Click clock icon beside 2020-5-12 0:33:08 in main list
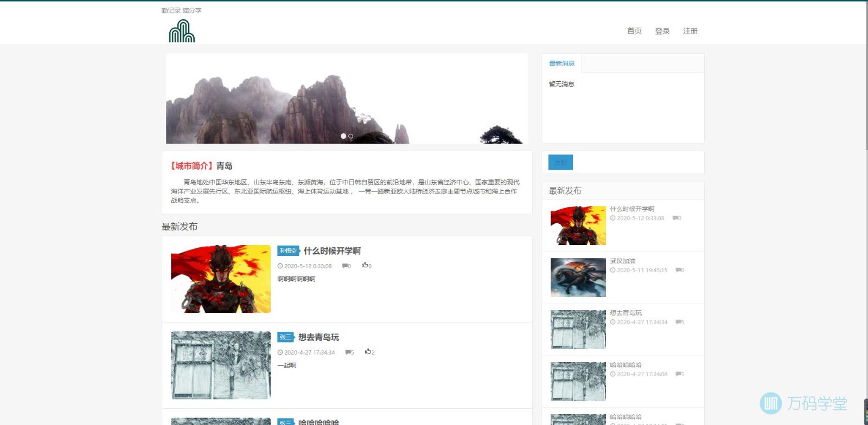This screenshot has height=425, width=868. [x=280, y=266]
